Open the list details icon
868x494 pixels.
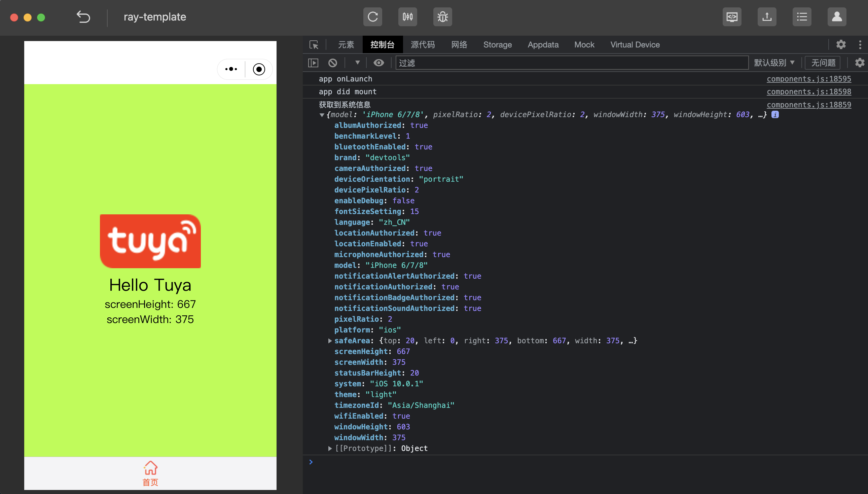click(801, 16)
